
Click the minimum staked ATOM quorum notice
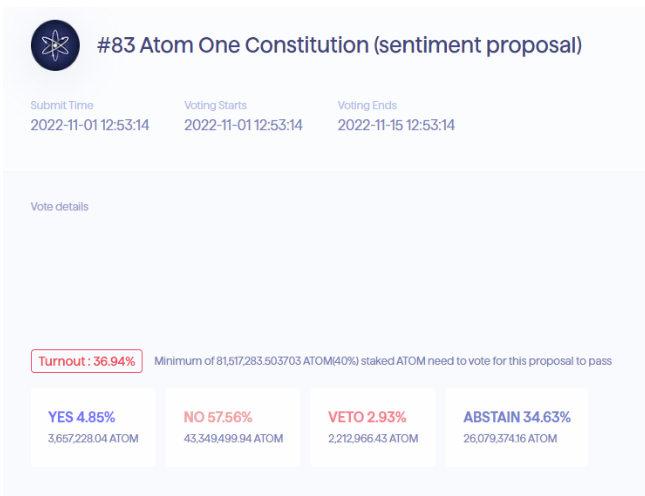(383, 361)
